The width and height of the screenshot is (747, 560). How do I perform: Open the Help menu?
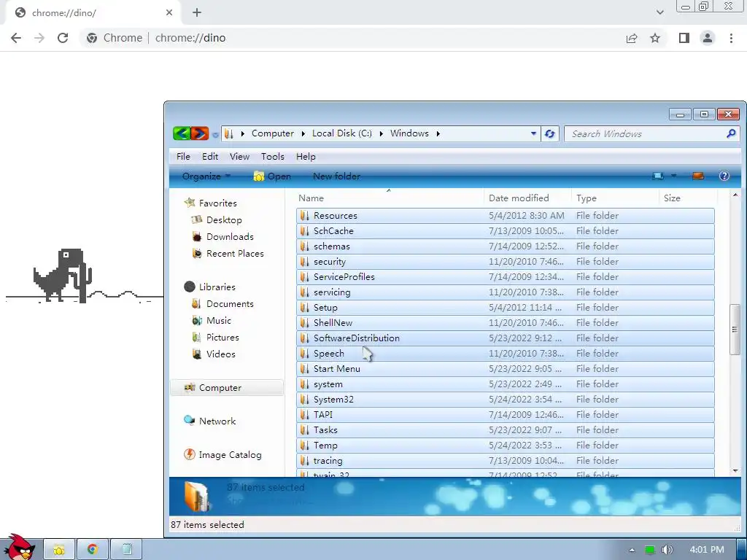[x=306, y=157]
